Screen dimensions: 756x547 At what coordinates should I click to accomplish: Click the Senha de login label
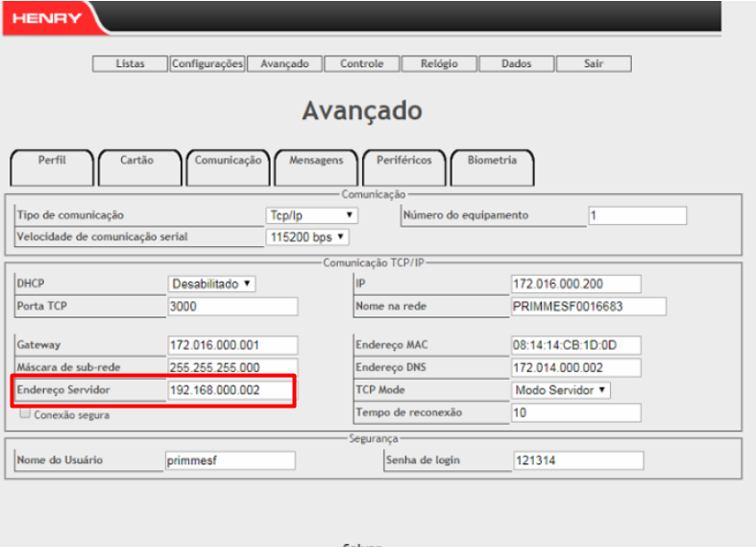pos(423,460)
